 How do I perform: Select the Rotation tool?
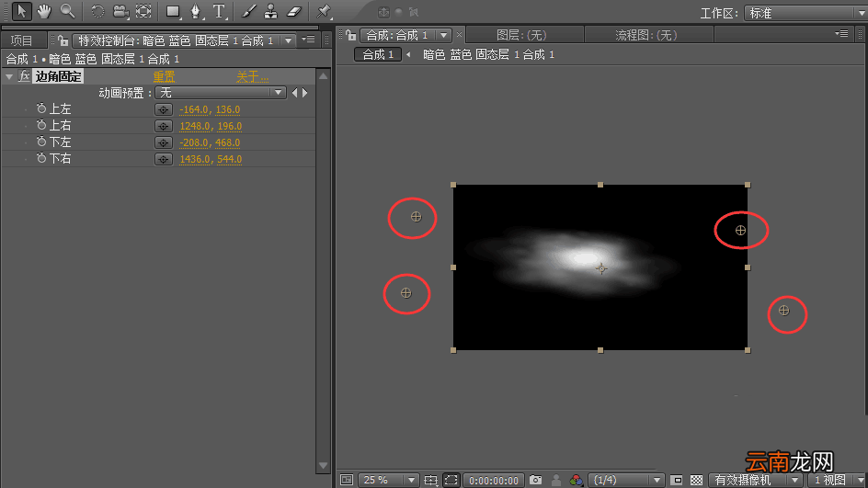click(97, 11)
